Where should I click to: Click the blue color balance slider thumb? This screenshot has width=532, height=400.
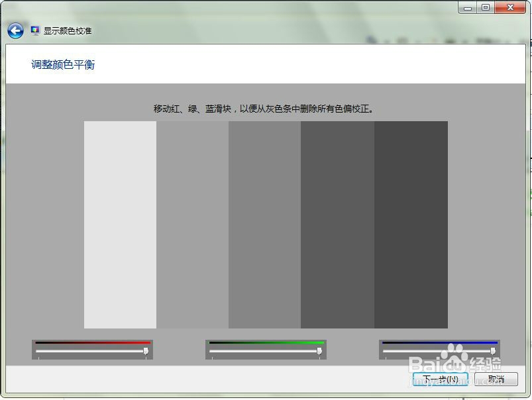pyautogui.click(x=493, y=351)
